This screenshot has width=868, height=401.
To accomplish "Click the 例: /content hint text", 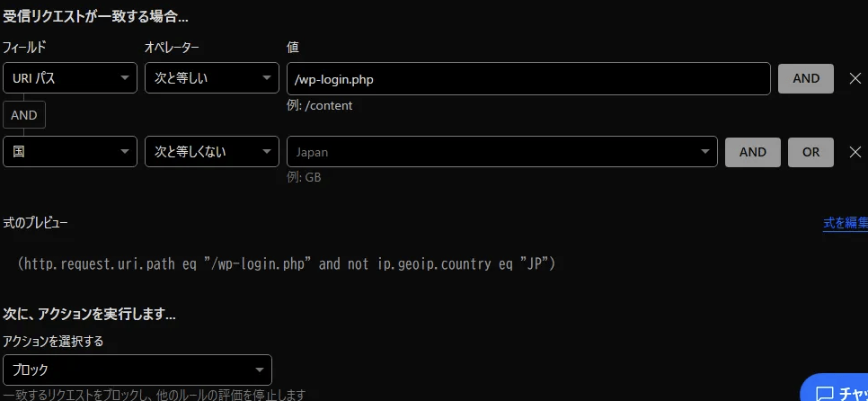I will point(319,105).
